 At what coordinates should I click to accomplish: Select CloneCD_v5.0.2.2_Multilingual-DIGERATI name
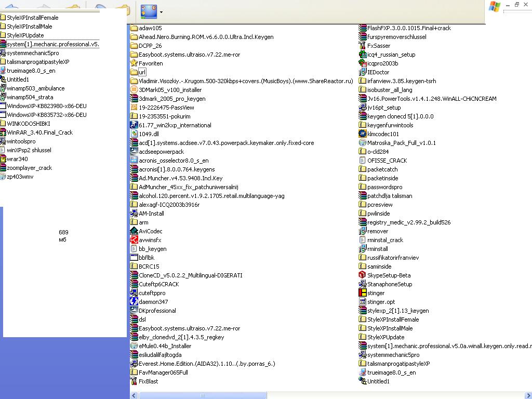(x=191, y=275)
